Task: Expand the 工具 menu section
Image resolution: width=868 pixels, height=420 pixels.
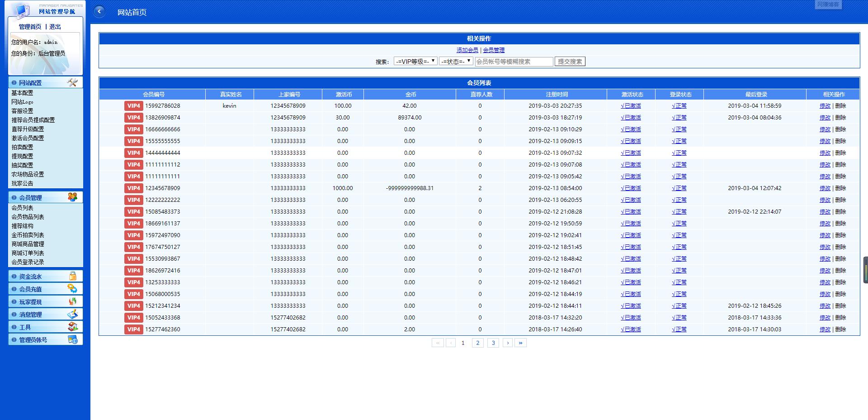Action: pos(46,327)
